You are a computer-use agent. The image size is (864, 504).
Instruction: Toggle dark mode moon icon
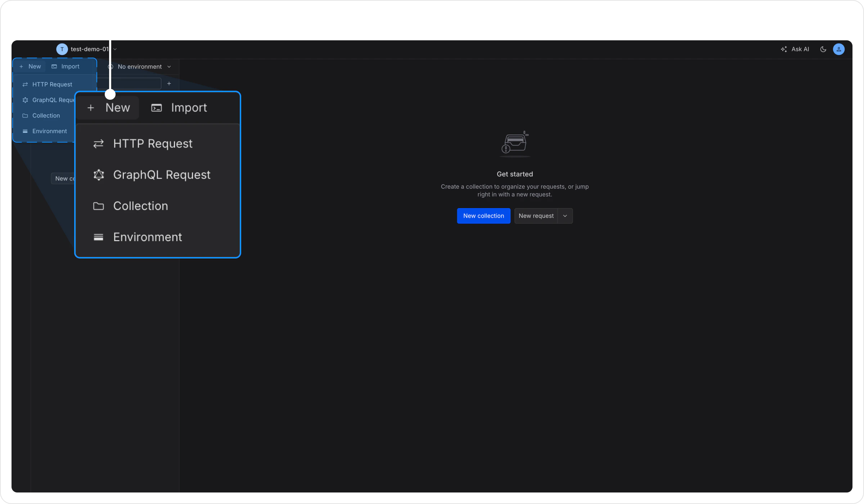pos(823,49)
